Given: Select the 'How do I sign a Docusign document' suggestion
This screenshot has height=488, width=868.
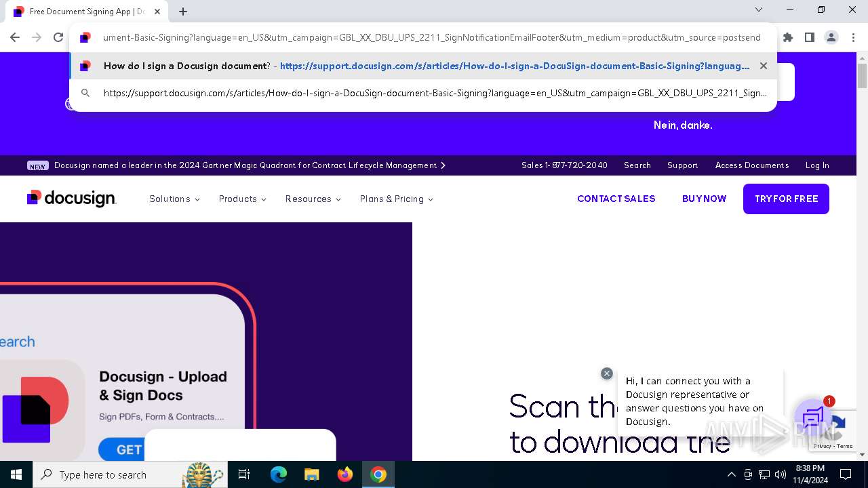Looking at the screenshot, I should 423,66.
